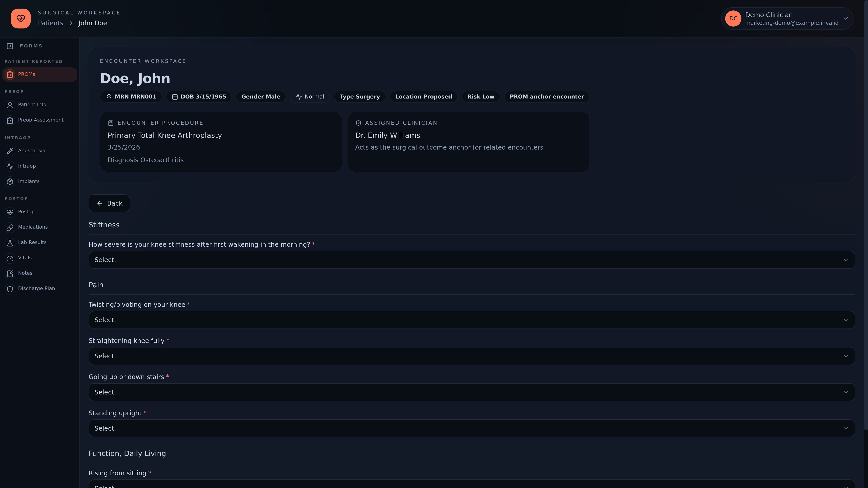Click the Discharge Plan shield icon
The width and height of the screenshot is (868, 488).
coord(10,289)
